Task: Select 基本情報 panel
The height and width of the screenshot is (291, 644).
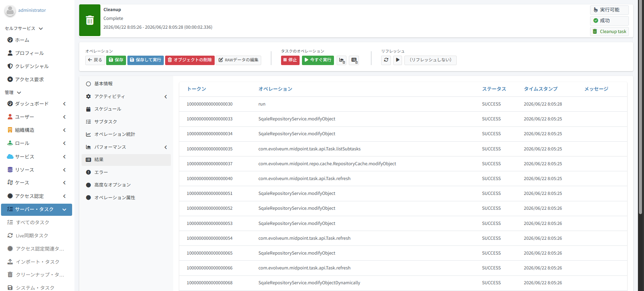Action: pyautogui.click(x=126, y=84)
